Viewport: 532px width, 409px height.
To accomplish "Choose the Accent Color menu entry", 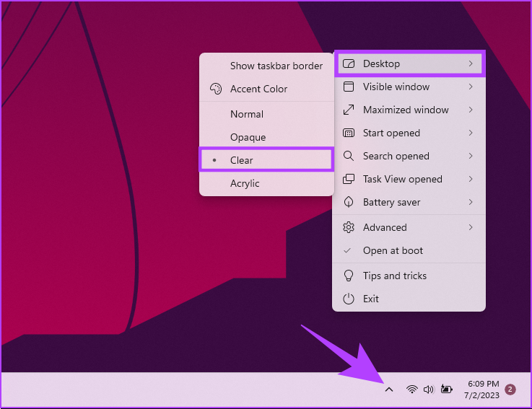I will tap(266, 89).
